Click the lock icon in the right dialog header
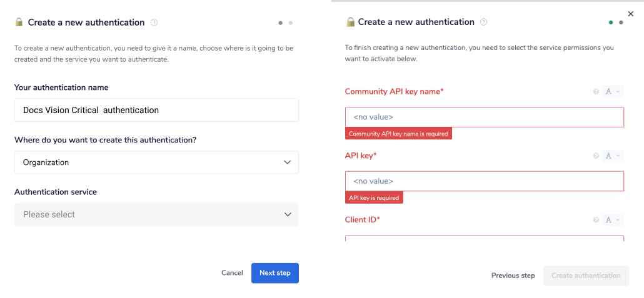 point(350,22)
